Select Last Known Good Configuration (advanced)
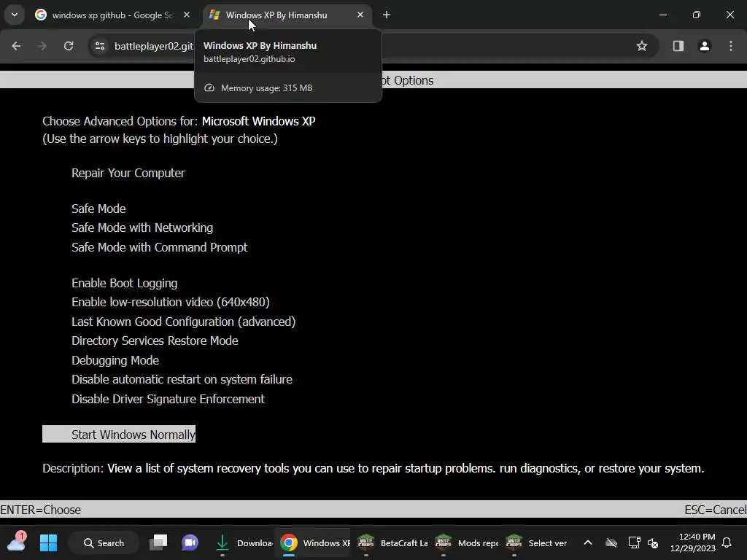Image resolution: width=747 pixels, height=560 pixels. pyautogui.click(x=183, y=322)
